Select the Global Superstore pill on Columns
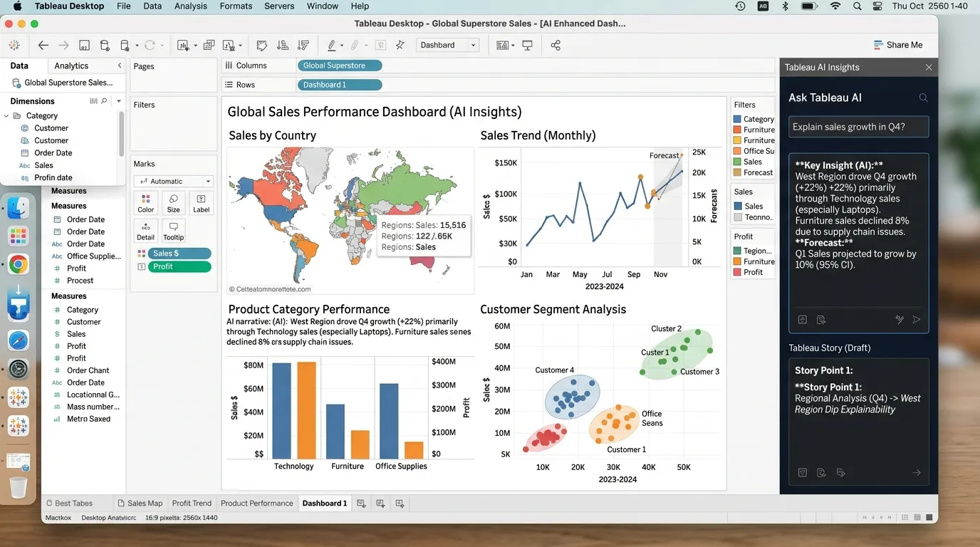Viewport: 980px width, 547px height. [x=340, y=66]
